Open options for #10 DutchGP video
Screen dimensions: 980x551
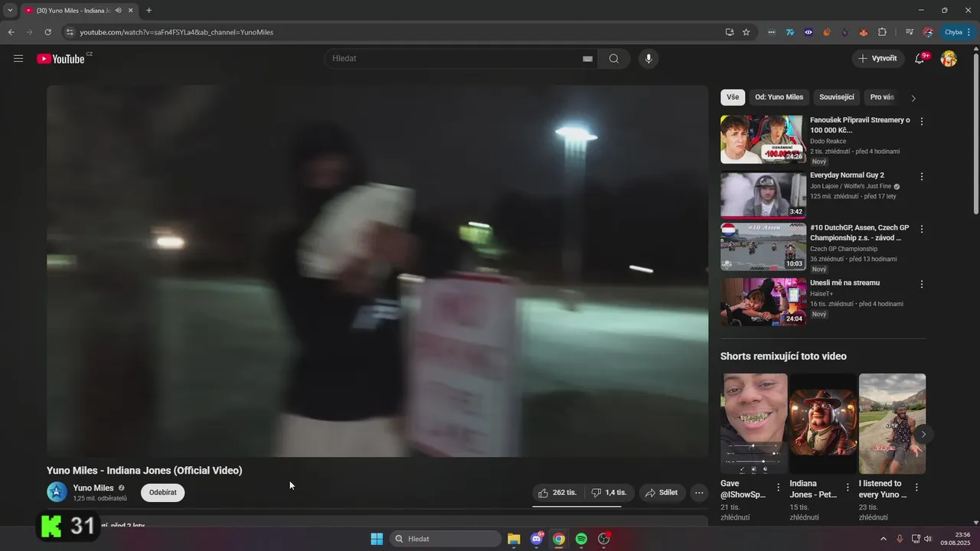tap(922, 230)
